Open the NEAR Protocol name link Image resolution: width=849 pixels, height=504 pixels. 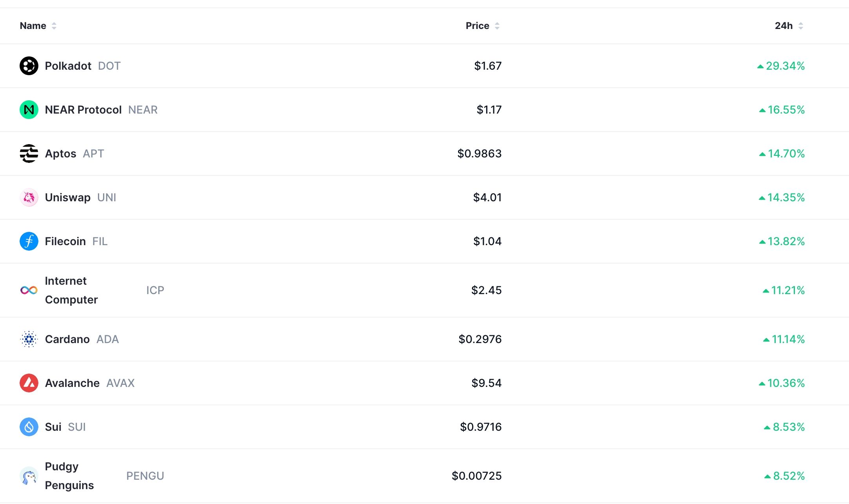pos(83,110)
